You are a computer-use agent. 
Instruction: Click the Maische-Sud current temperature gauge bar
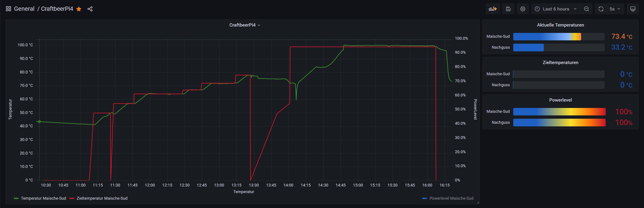(558, 36)
